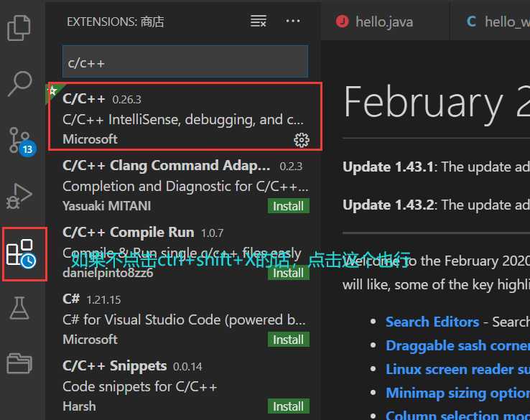Select the C# extension entry

(x=184, y=319)
